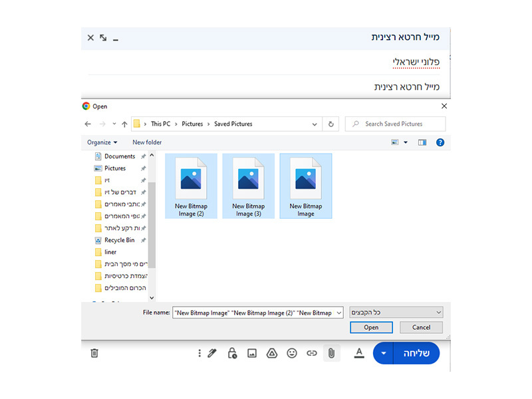This screenshot has width=532, height=399.
Task: Click the Open button
Action: [x=371, y=327]
